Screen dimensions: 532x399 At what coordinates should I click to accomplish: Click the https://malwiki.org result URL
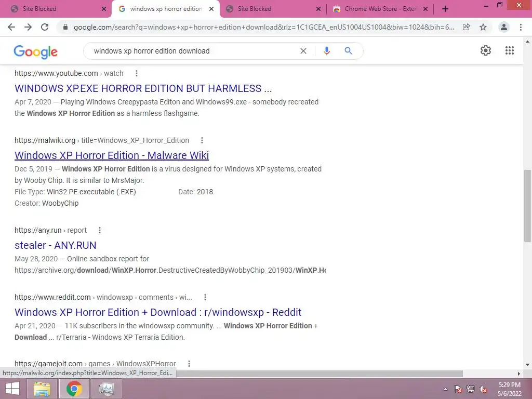coord(102,140)
